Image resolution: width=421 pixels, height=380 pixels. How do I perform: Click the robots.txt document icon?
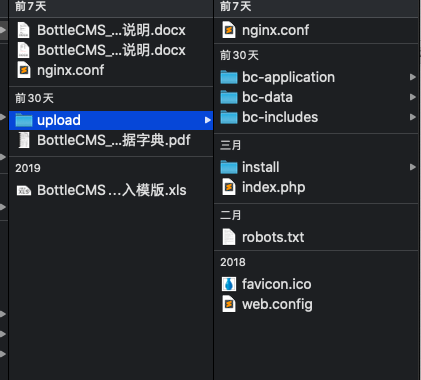[229, 237]
